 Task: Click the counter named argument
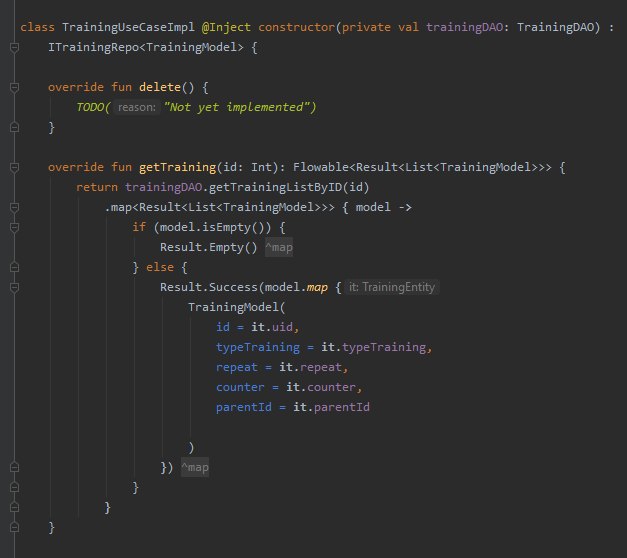240,387
